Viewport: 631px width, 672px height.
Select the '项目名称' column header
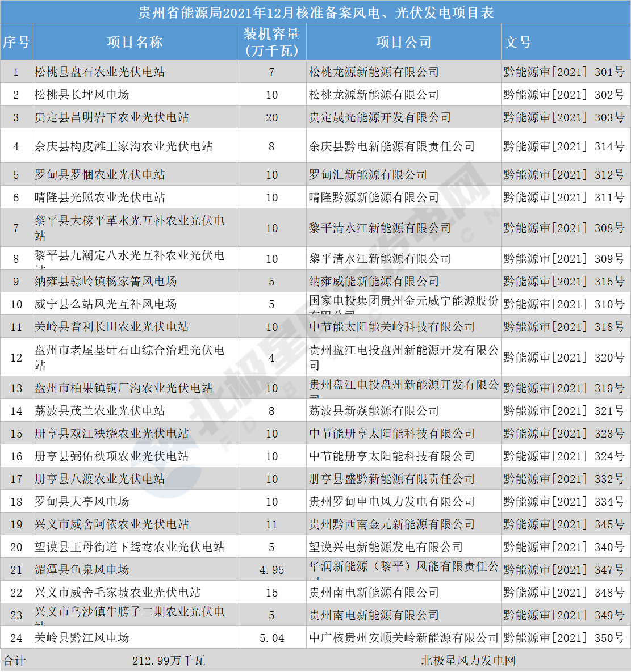[135, 42]
